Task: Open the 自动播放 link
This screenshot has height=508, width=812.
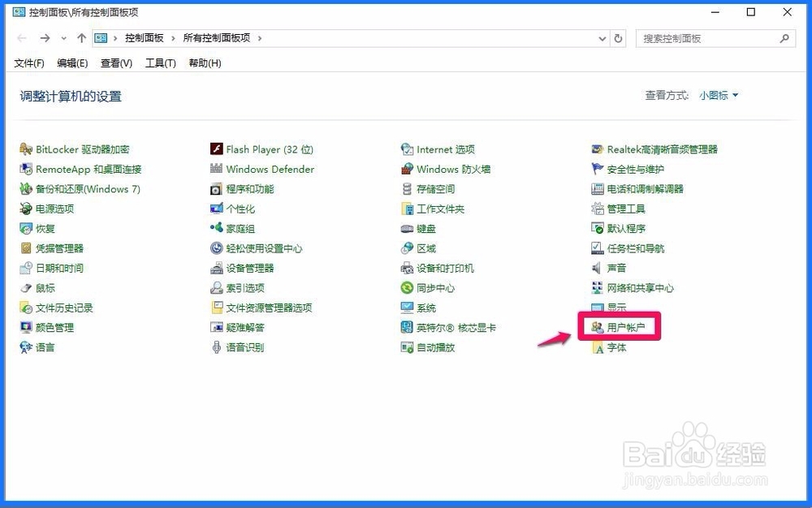Action: [x=435, y=347]
